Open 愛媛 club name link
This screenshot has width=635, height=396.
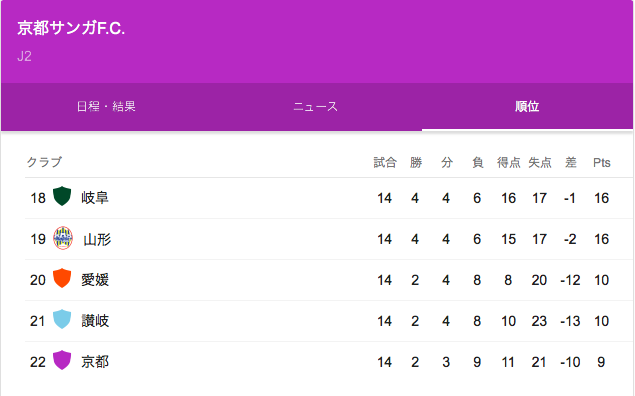tap(95, 280)
